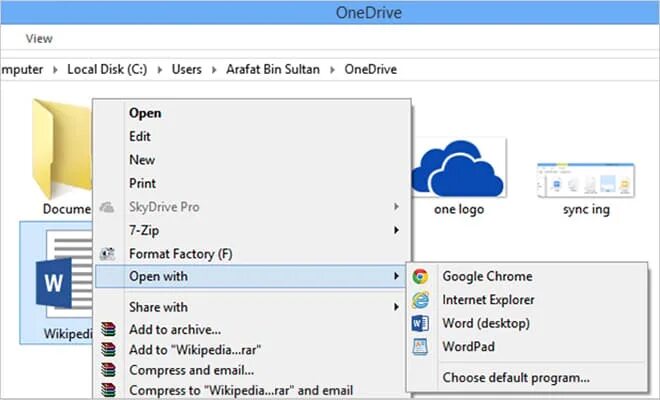This screenshot has height=400, width=660.
Task: Click WinRAR icon beside Add to "Wikipedia...rar"
Action: click(108, 349)
